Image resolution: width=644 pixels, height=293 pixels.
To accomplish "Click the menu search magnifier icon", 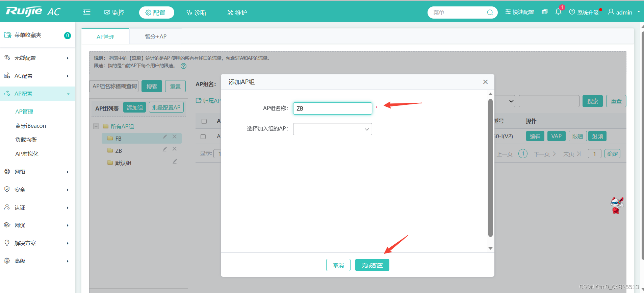I will point(490,13).
